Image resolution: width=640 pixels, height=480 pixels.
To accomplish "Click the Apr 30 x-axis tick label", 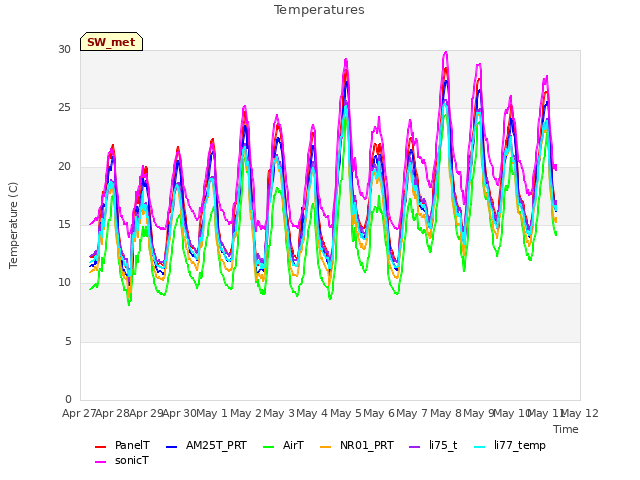I will click(180, 413).
